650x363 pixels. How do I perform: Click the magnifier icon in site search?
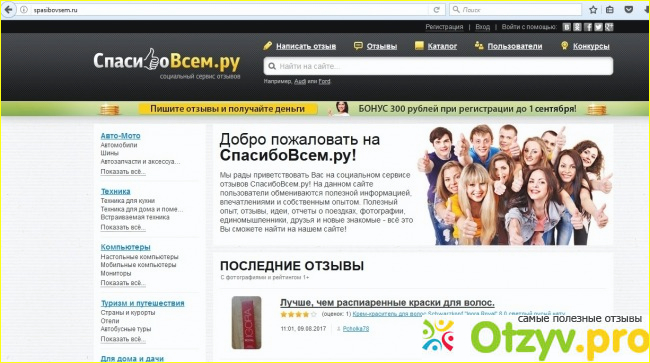pyautogui.click(x=272, y=66)
